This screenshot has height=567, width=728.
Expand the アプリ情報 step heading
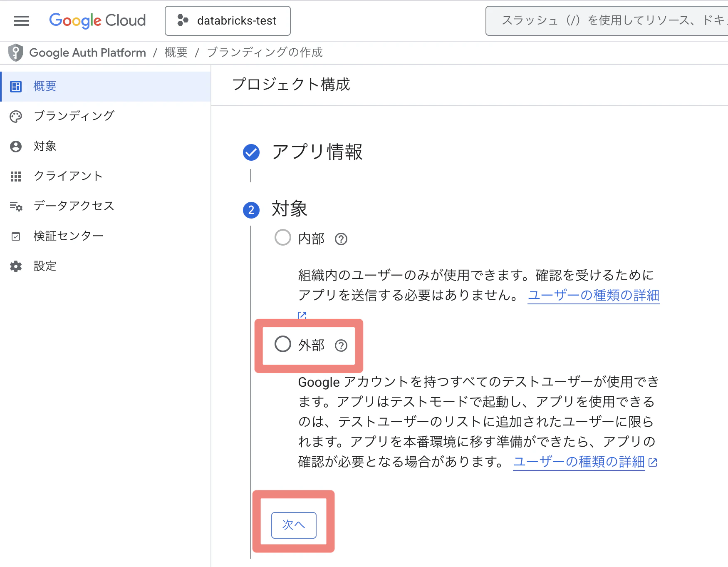click(x=317, y=152)
